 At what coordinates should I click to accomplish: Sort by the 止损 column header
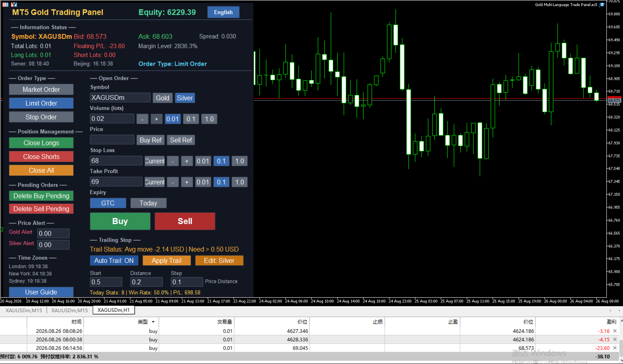(x=347, y=322)
